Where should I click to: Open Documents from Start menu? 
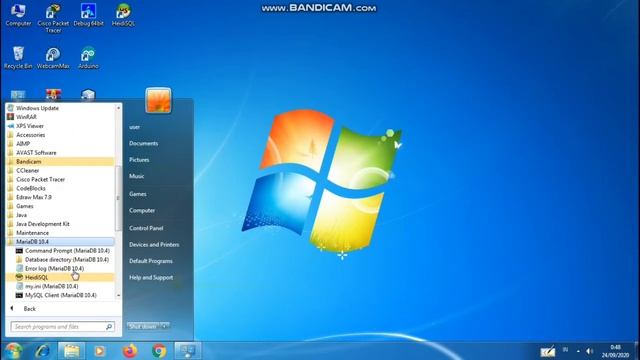click(x=143, y=143)
